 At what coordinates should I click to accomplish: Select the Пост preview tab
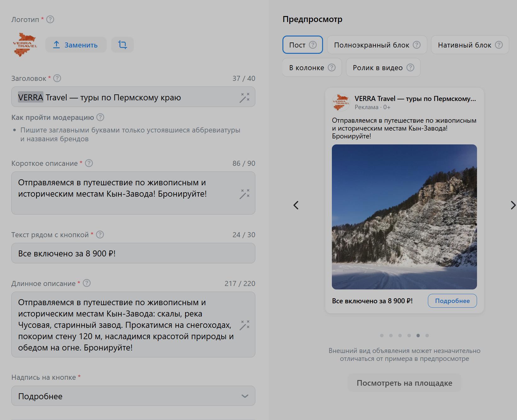click(x=303, y=45)
